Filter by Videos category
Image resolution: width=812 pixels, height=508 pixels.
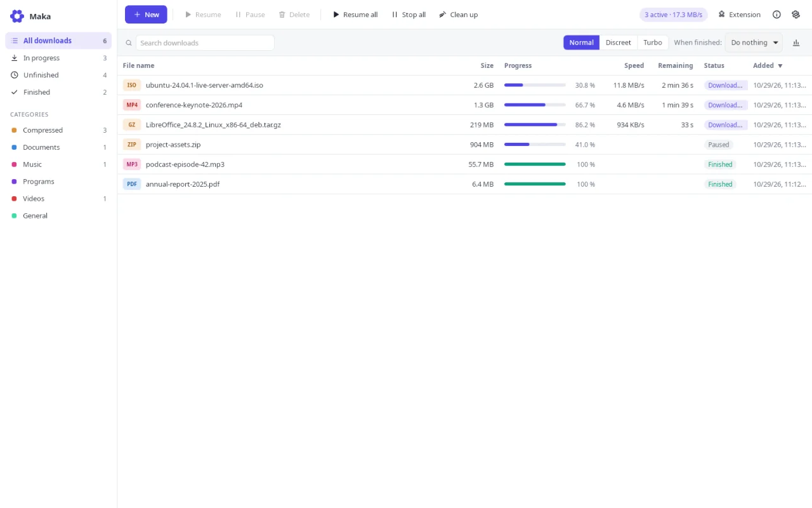(58, 199)
